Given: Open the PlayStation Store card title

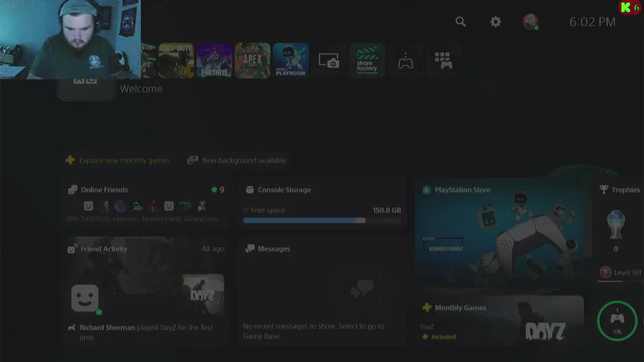Looking at the screenshot, I should coord(462,190).
